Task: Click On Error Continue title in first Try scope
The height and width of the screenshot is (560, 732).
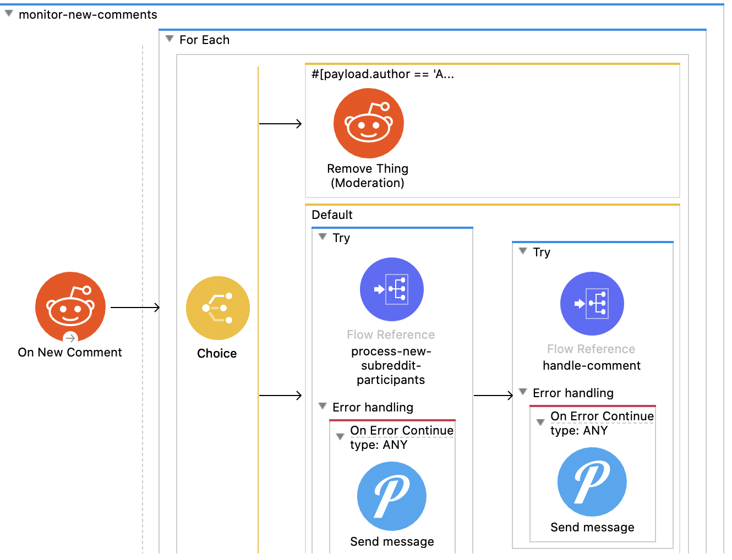Action: (x=402, y=431)
